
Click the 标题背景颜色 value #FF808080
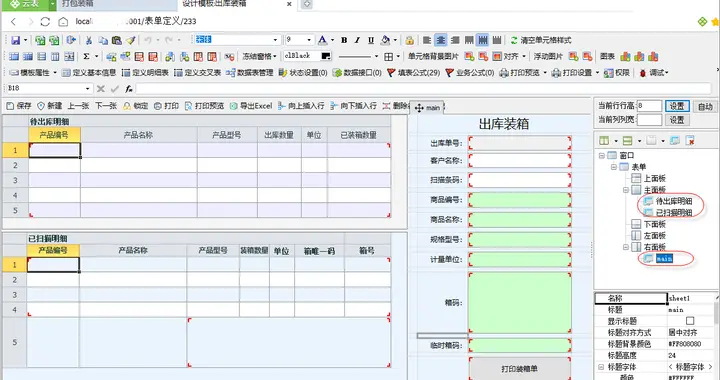[x=685, y=344]
